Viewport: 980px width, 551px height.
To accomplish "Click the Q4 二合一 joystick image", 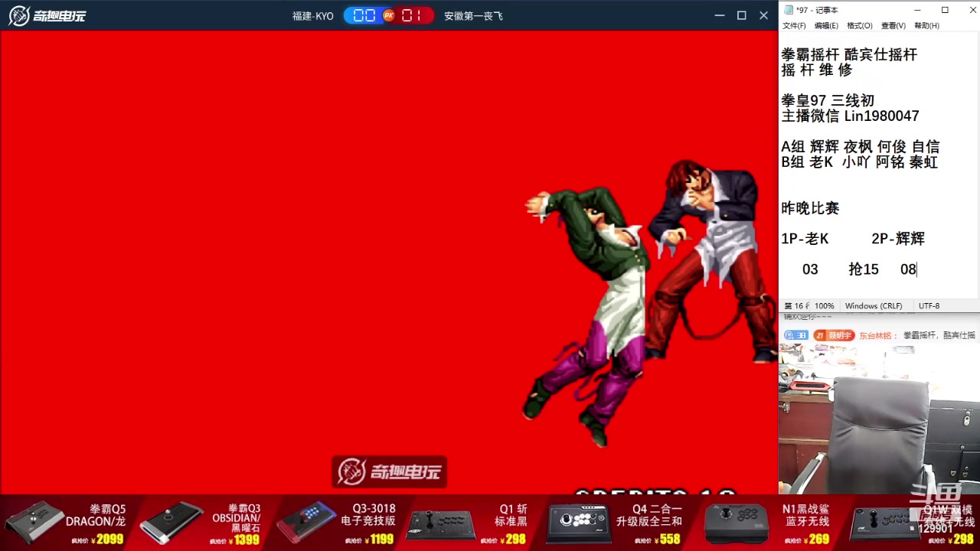I will coord(580,523).
